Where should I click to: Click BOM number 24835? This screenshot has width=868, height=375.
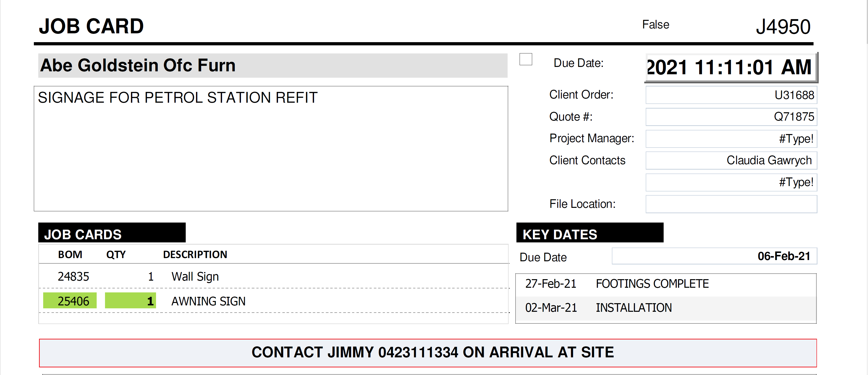click(x=73, y=277)
